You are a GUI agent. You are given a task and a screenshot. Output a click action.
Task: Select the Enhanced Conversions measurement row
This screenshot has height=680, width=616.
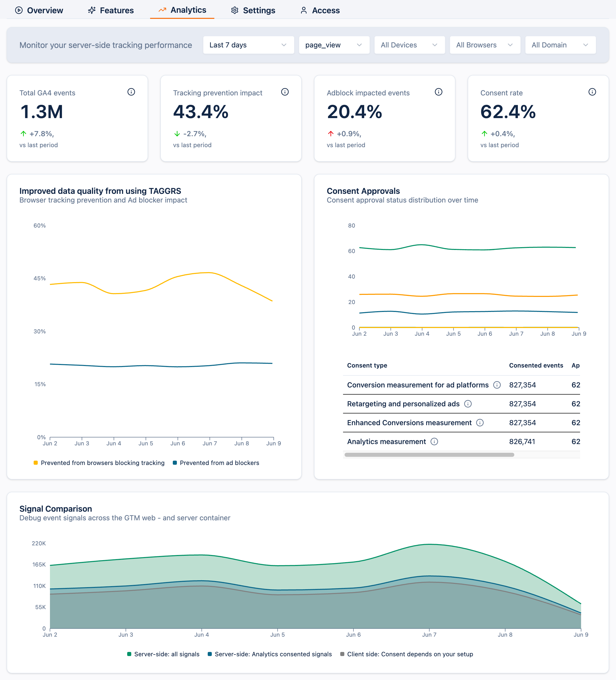tap(461, 423)
